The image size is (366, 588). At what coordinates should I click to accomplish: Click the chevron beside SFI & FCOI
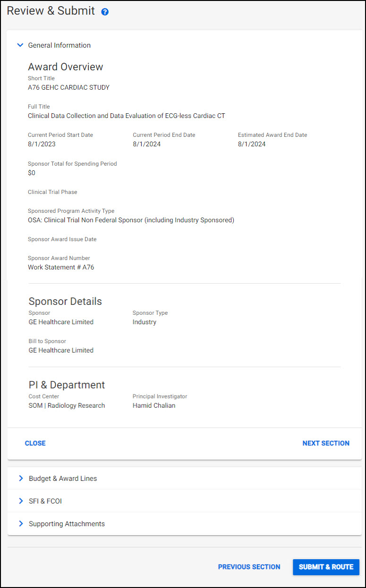pos(21,501)
